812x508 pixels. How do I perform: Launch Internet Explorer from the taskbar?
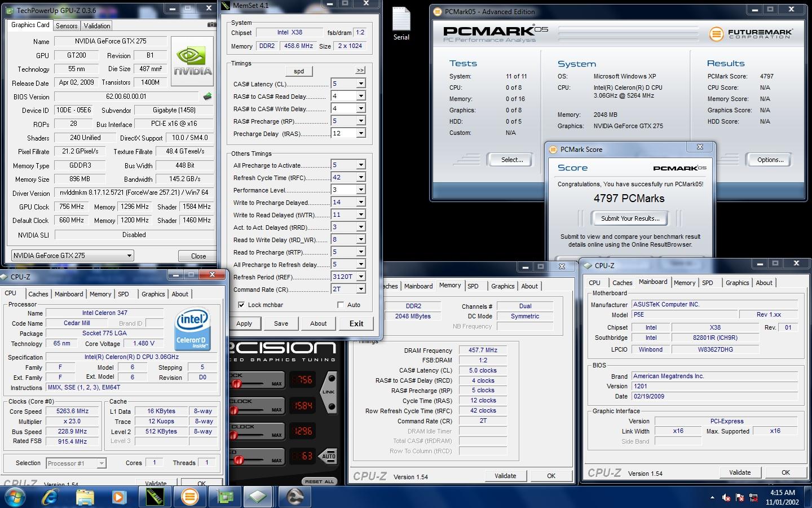click(x=50, y=497)
